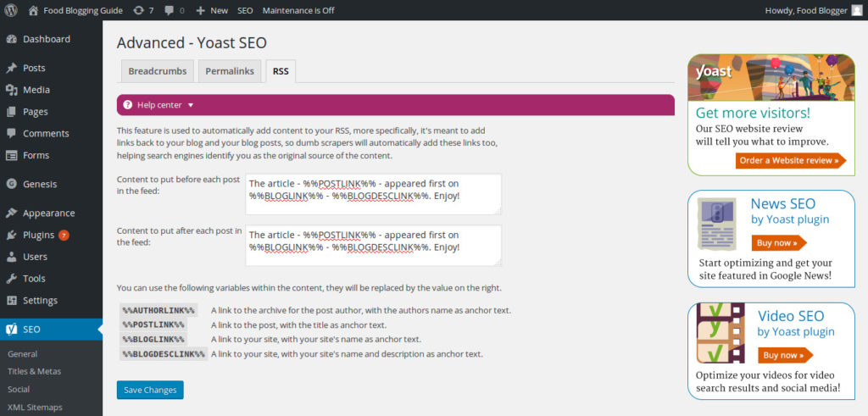Open the New content menu

212,10
